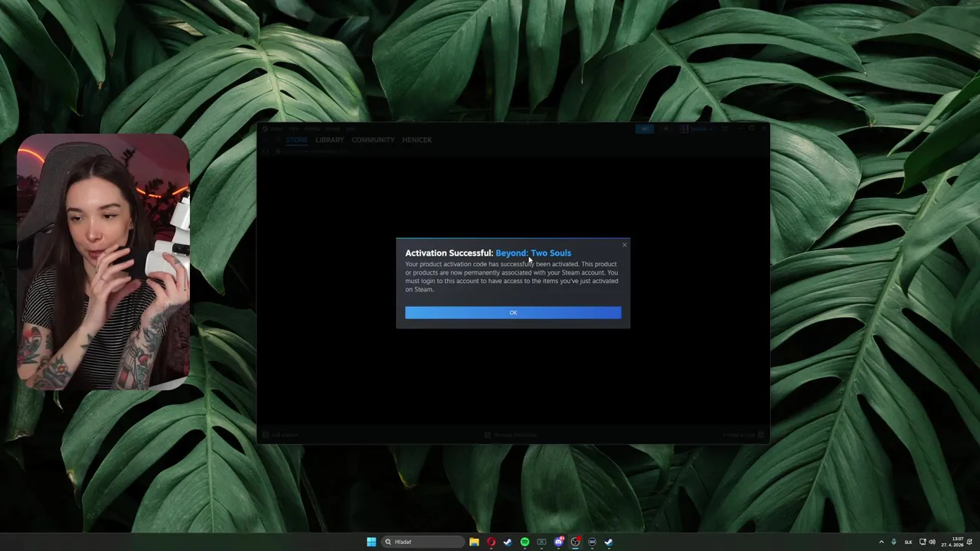Click the Beyond: Two Souls title text
Image resolution: width=980 pixels, height=551 pixels.
tap(533, 253)
